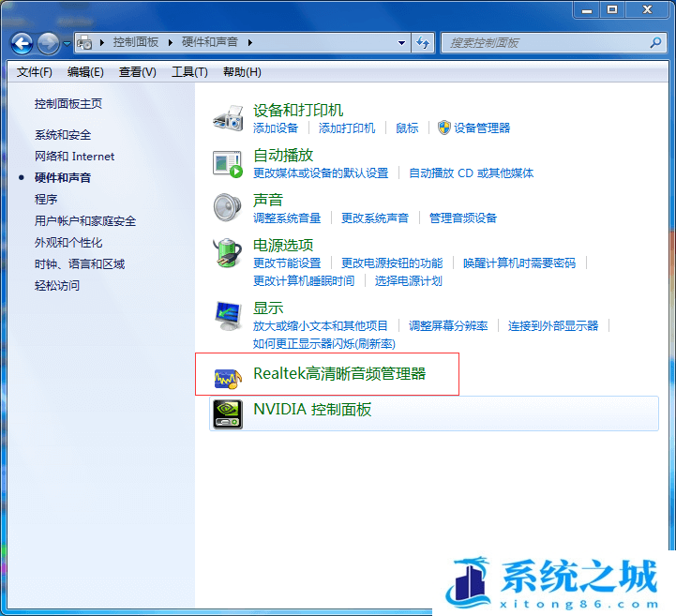Screen dimensions: 676x616
Task: Open the 声音 heading
Action: pyautogui.click(x=268, y=200)
